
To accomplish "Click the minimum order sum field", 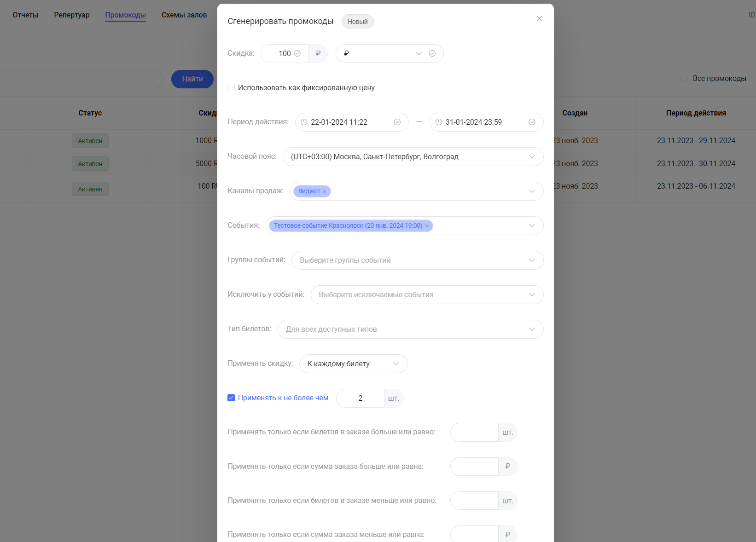I will pos(474,467).
